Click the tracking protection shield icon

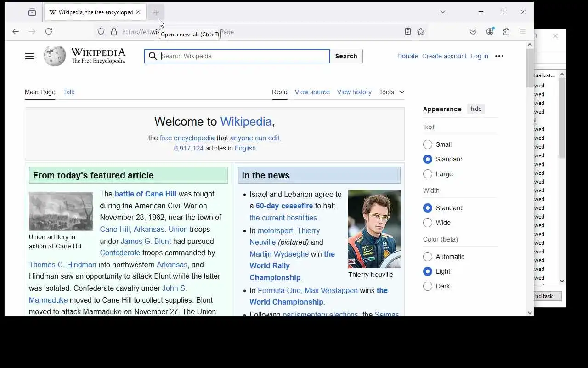[101, 32]
